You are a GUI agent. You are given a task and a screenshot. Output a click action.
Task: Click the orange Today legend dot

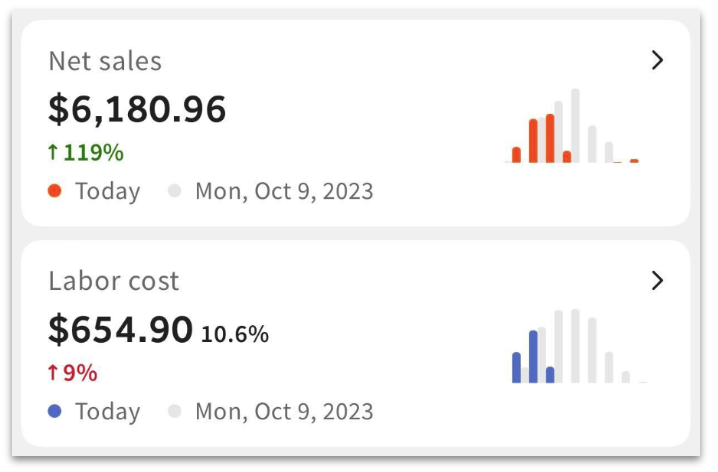tap(55, 190)
